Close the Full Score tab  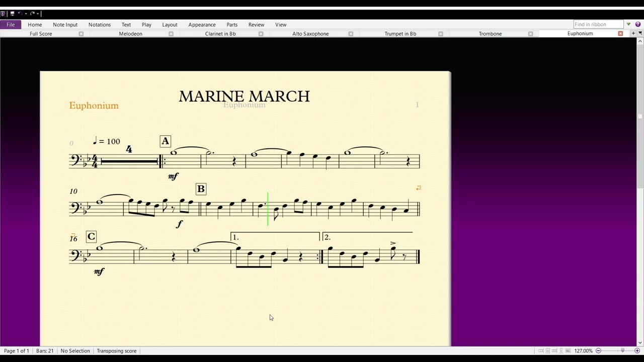click(81, 34)
